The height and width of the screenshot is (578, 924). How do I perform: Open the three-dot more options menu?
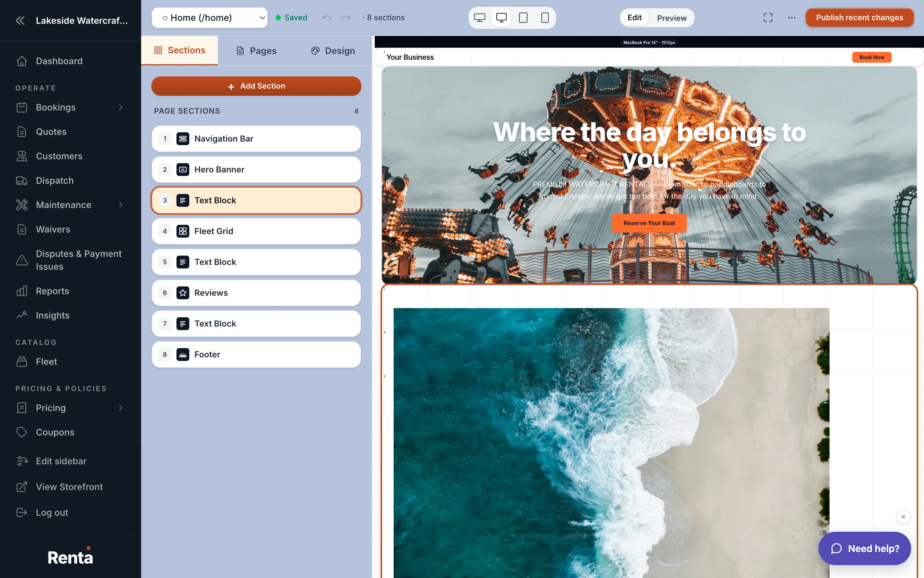click(791, 18)
